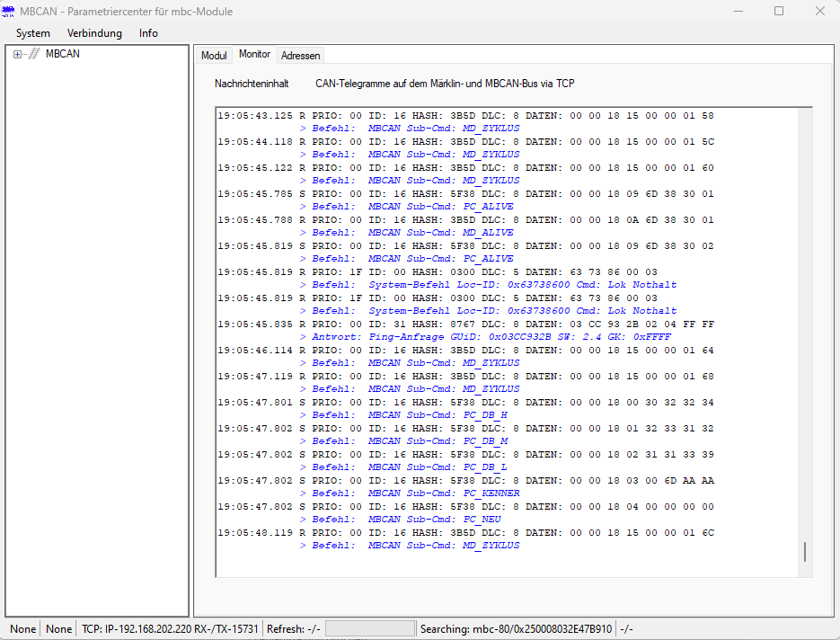Click the CAN-Telegramme via TCP description text

pyautogui.click(x=446, y=84)
